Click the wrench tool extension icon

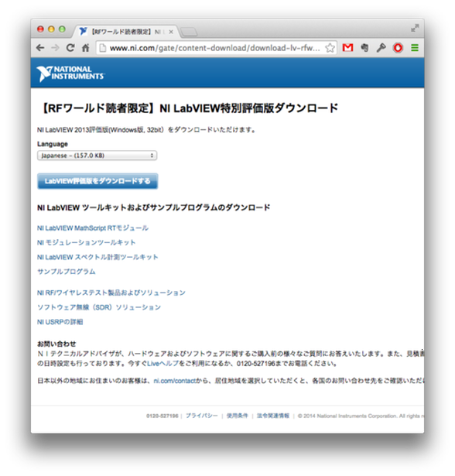tap(381, 48)
